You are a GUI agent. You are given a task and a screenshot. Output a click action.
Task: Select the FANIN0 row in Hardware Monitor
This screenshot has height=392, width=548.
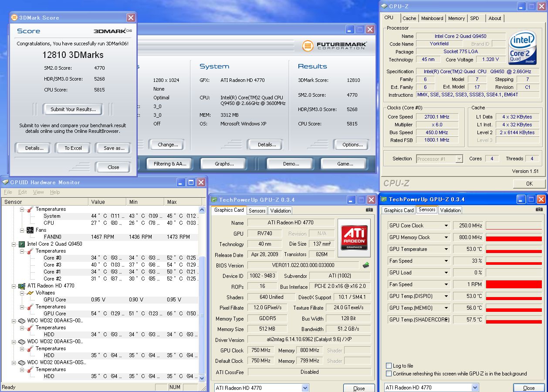(x=100, y=237)
